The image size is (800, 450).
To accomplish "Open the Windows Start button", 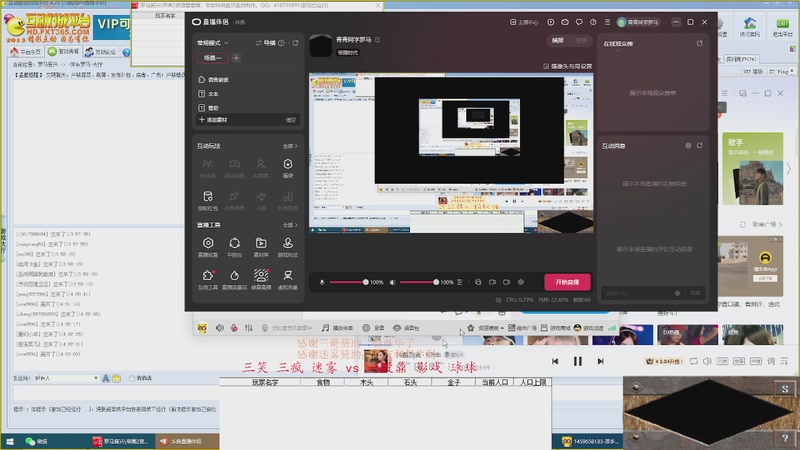I will (x=10, y=441).
